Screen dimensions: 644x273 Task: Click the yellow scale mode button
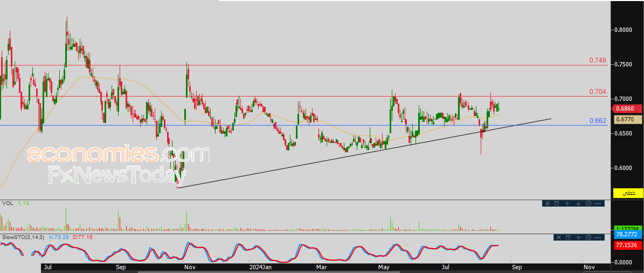coord(628,193)
